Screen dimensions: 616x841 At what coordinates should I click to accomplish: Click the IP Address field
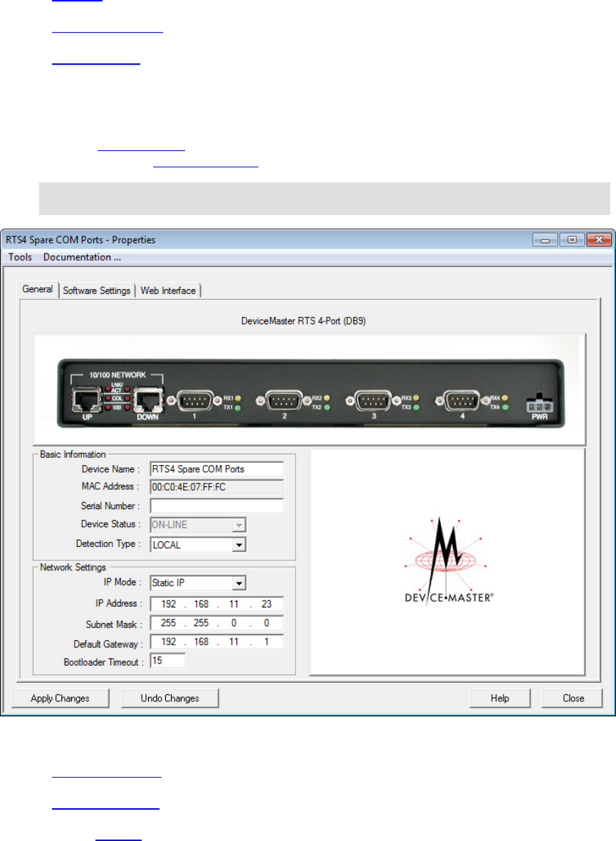click(x=216, y=604)
